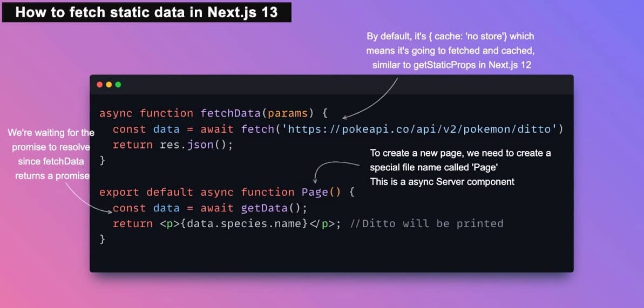
Task: Click the arrow pointing at const data line
Action: (x=86, y=197)
